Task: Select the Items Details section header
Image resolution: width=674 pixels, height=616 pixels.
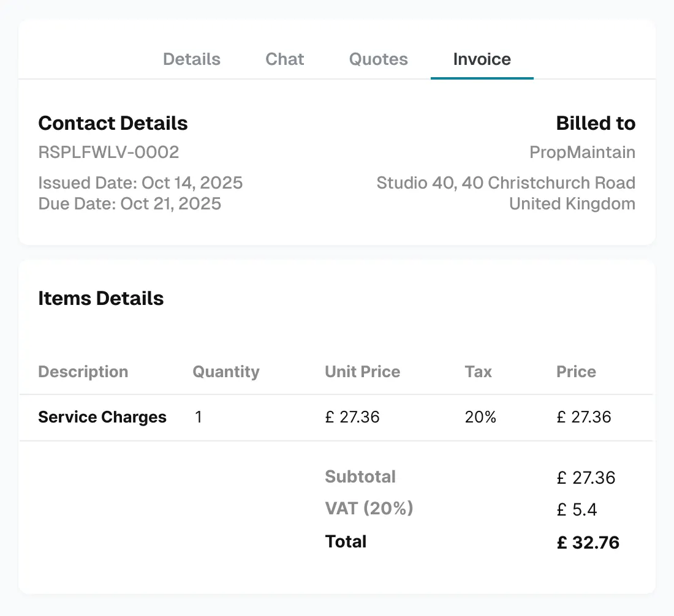Action: pos(101,298)
